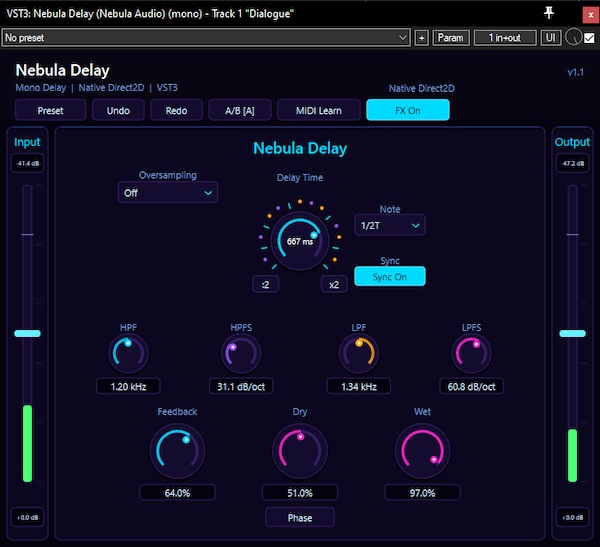Toggle the Phase button
This screenshot has height=547, width=600.
click(300, 518)
